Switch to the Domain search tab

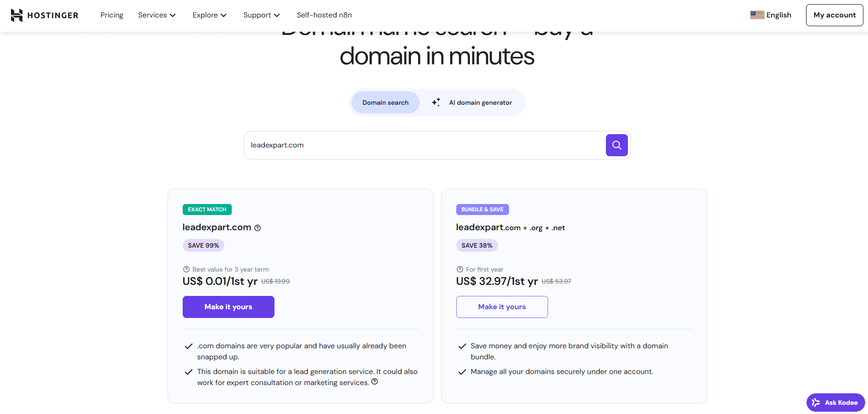coord(385,102)
